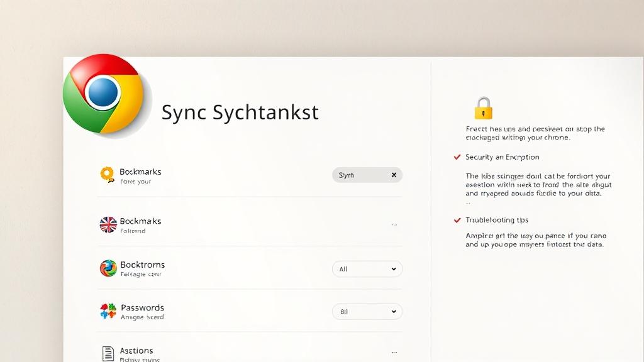Viewport: 644px width, 362px height.
Task: Click the red checkmark beside 'Troublelooting tips'
Action: tap(457, 220)
